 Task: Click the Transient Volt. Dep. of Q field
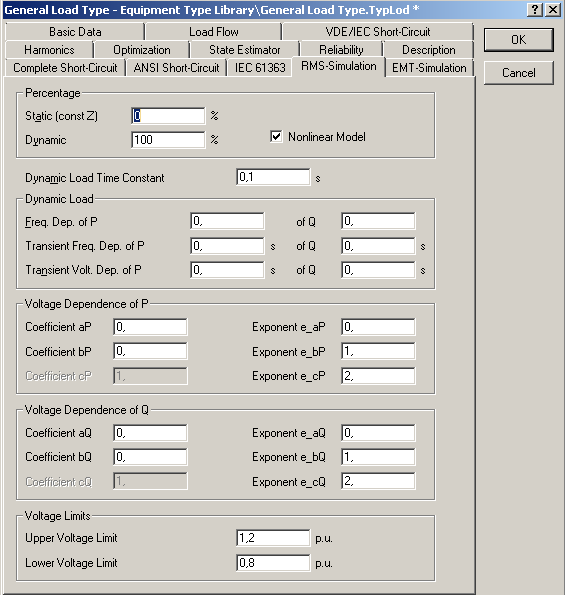click(378, 270)
